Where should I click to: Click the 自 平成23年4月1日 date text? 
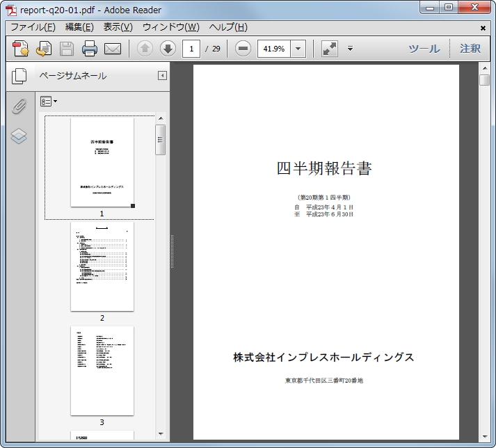tap(324, 207)
